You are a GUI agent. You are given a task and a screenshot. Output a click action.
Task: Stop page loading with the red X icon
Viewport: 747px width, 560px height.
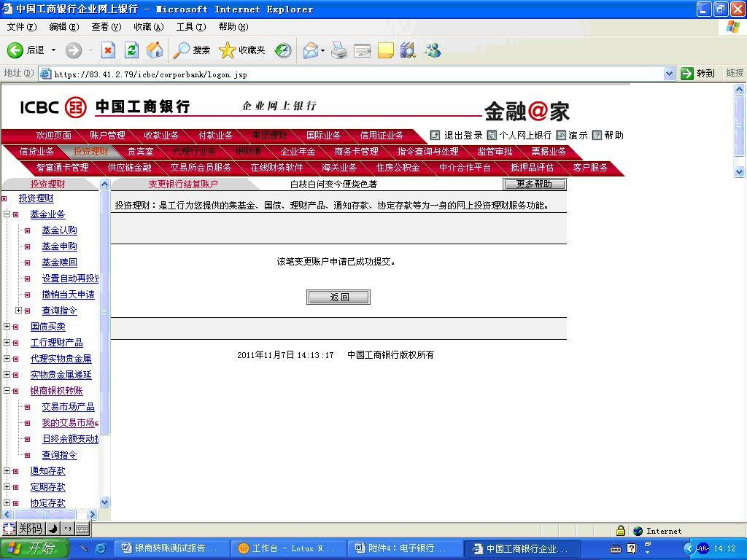[x=109, y=50]
